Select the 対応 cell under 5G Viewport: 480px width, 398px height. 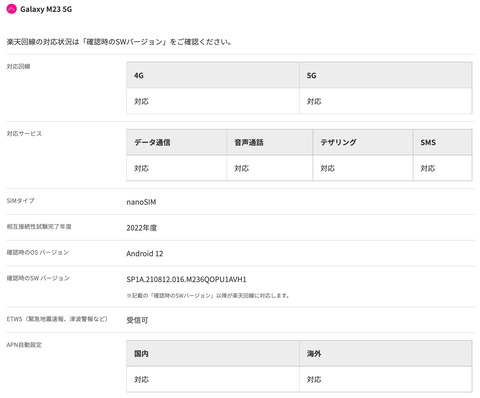tap(386, 101)
